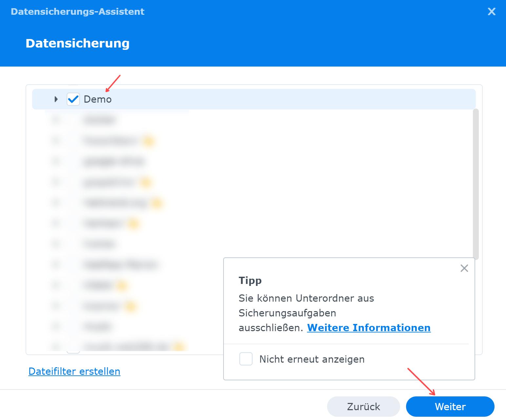Click the Nicht erneut anzeigen label text

(x=312, y=359)
